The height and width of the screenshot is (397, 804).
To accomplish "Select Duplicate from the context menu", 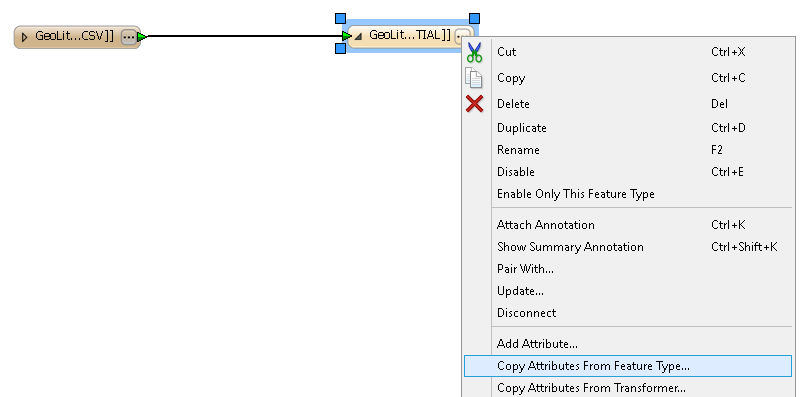I will pyautogui.click(x=521, y=128).
